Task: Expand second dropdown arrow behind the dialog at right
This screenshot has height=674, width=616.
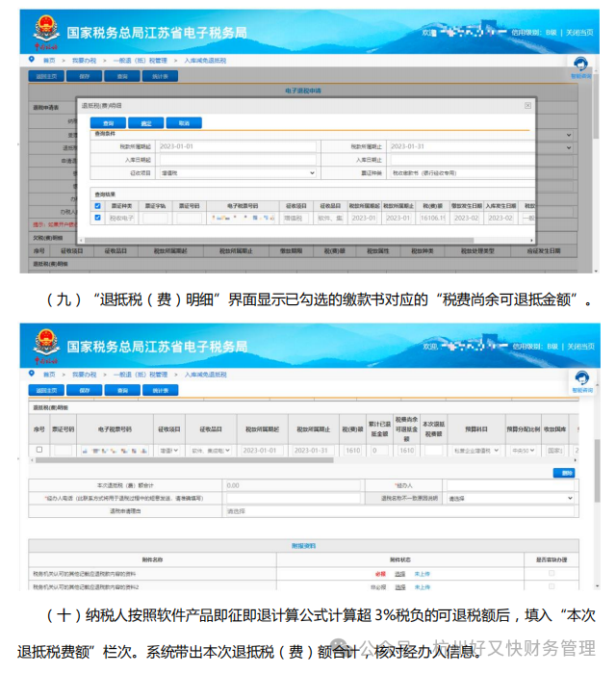Action: pyautogui.click(x=569, y=148)
